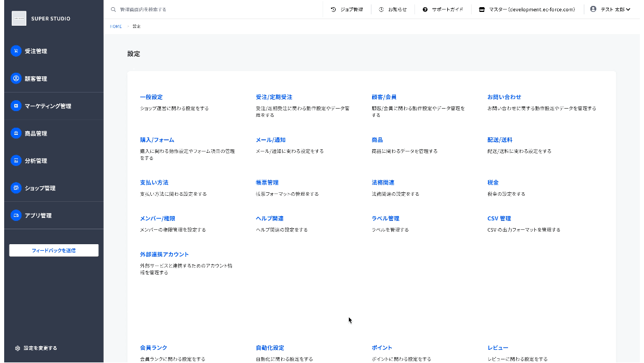Click the SUPER STUDIO logo thumbnail
Screen dimensions: 644x363
(19, 19)
